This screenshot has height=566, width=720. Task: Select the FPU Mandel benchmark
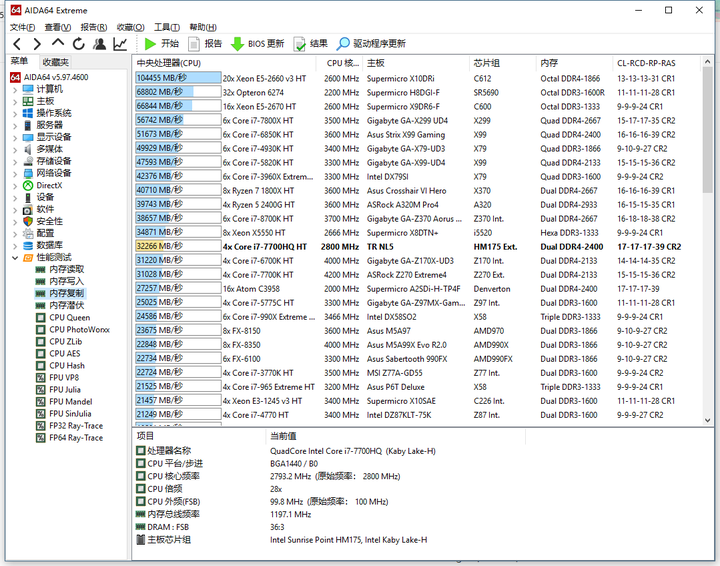pos(71,402)
